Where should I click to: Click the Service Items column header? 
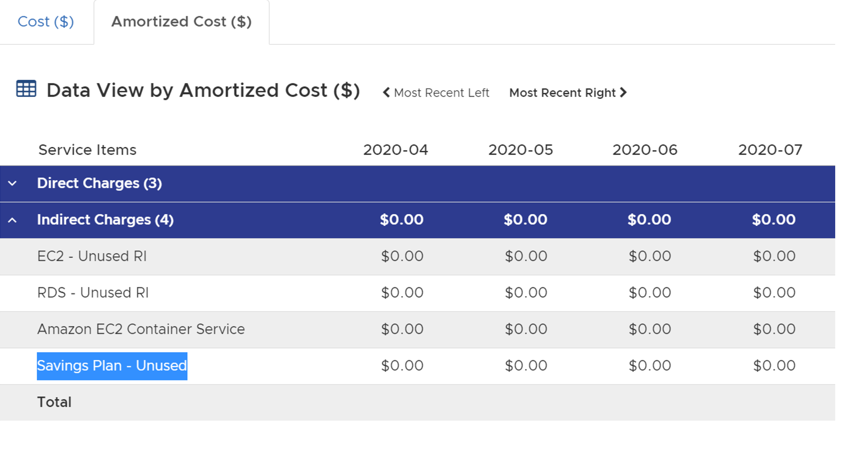coord(87,150)
